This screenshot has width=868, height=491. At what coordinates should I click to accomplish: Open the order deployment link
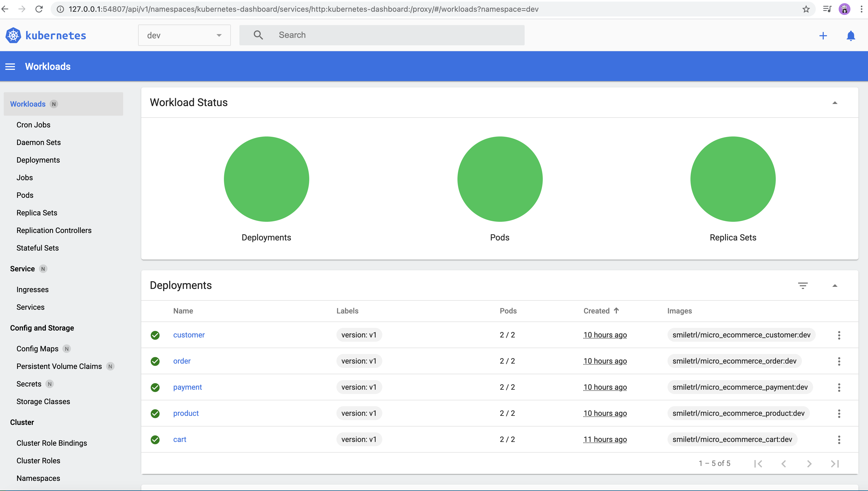click(x=182, y=361)
